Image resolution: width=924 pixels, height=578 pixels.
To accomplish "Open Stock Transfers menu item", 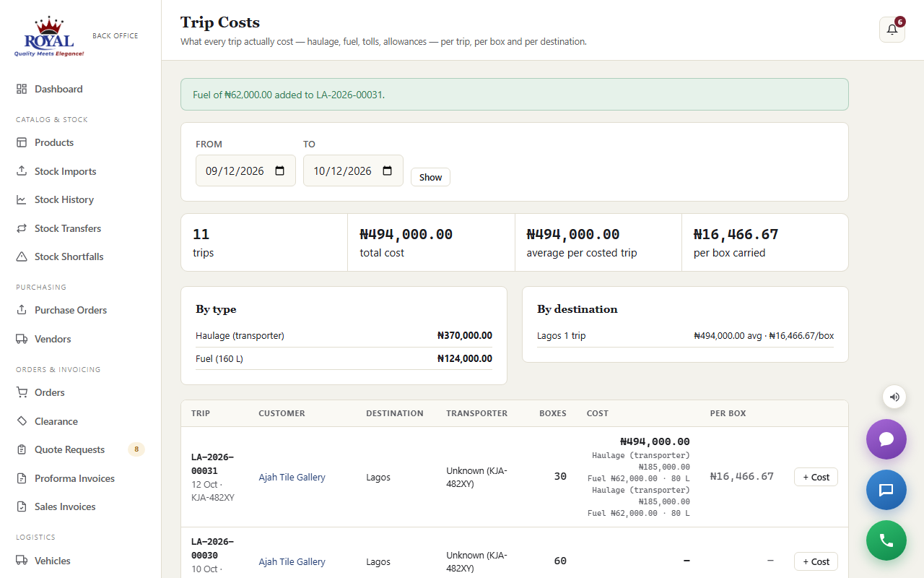I will [80, 228].
